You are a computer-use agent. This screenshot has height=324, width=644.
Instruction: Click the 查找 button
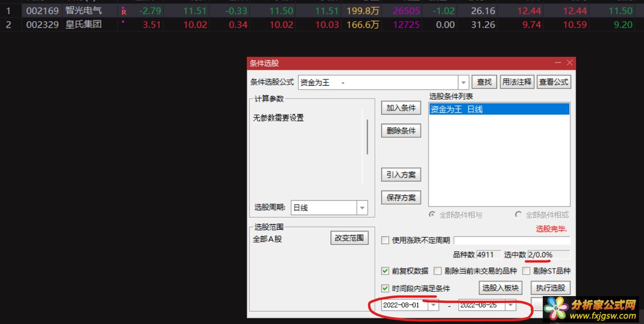484,82
